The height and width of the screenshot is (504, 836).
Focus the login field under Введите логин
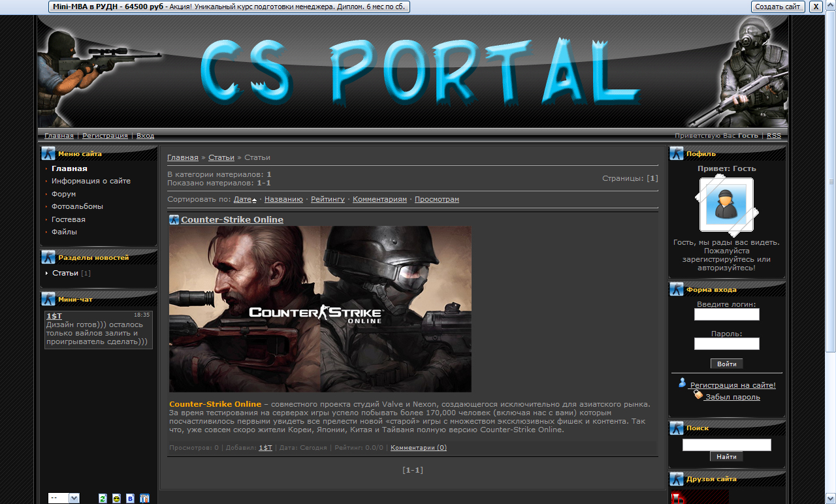click(726, 315)
